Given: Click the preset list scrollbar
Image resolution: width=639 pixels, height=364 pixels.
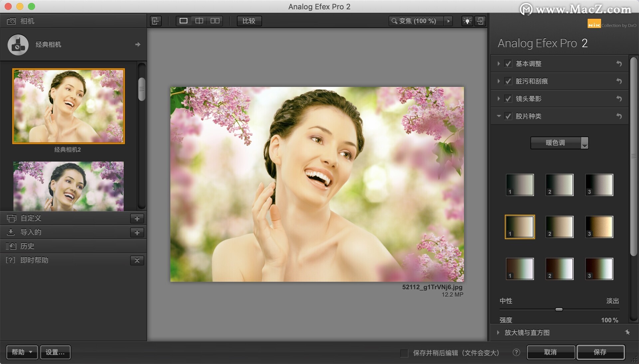Looking at the screenshot, I should 142,89.
